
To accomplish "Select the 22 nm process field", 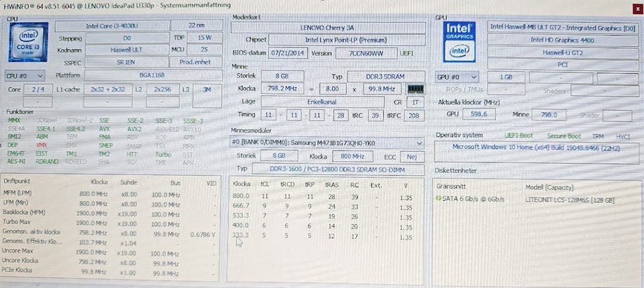I will click(x=197, y=26).
